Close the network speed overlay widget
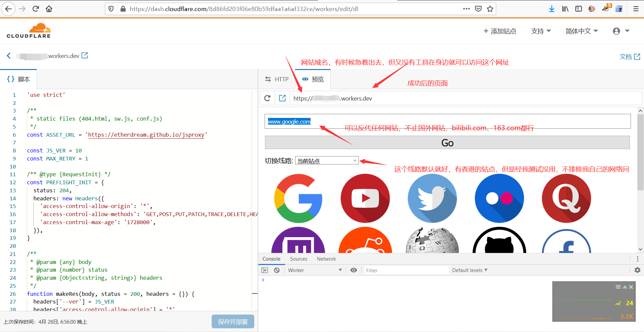644x332 pixels. tap(631, 287)
